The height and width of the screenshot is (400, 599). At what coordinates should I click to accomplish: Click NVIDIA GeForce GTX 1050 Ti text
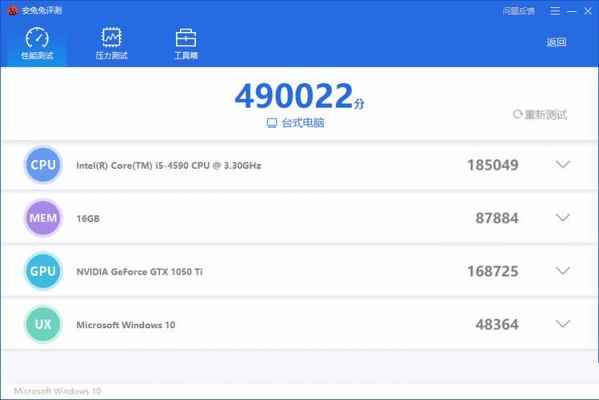[139, 272]
